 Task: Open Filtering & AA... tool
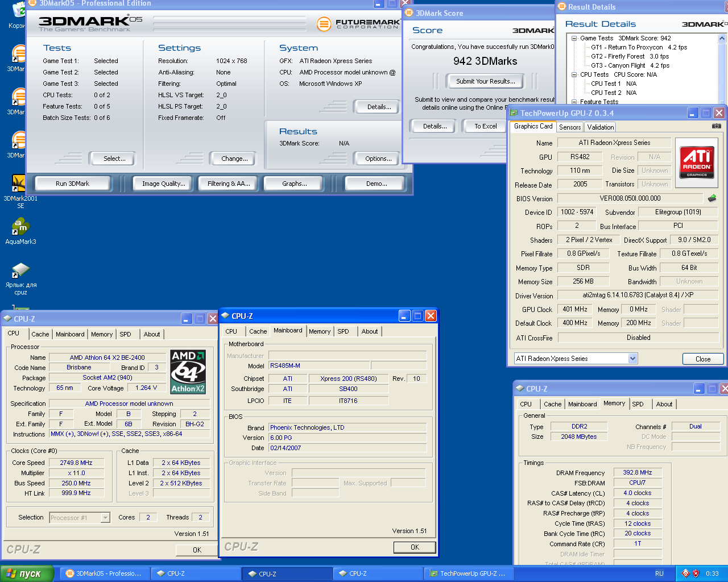pyautogui.click(x=229, y=184)
